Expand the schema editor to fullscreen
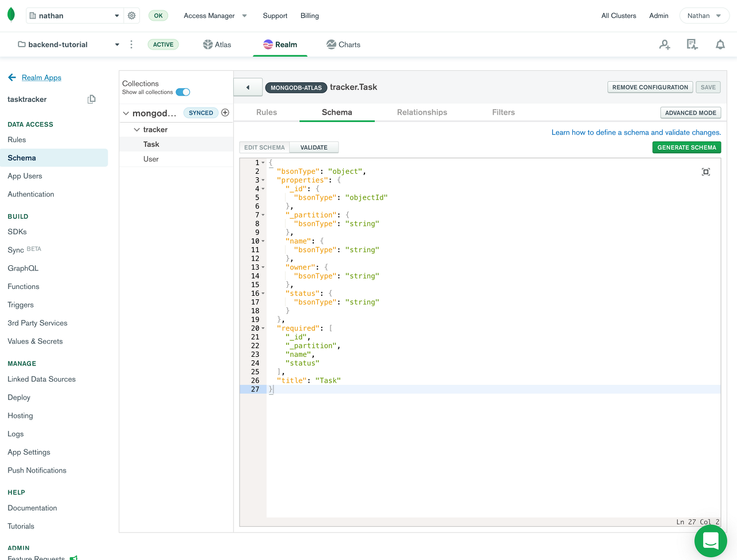Image resolution: width=737 pixels, height=560 pixels. tap(706, 172)
